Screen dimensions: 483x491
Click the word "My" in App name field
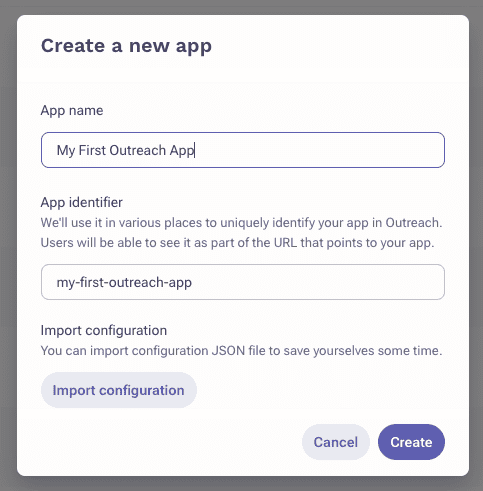coord(66,151)
